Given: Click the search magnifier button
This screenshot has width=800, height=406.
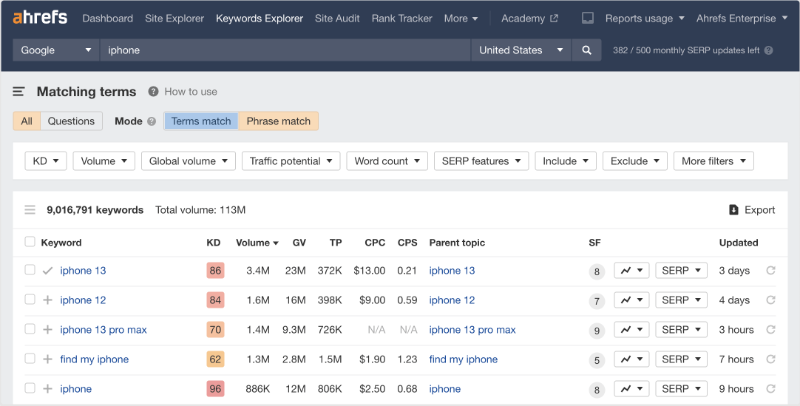Looking at the screenshot, I should click(x=587, y=50).
